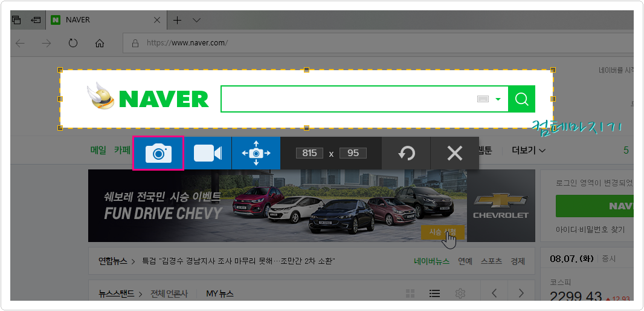Viewport: 644px width, 311px height.
Task: Click the Naver green search button
Action: click(x=521, y=99)
